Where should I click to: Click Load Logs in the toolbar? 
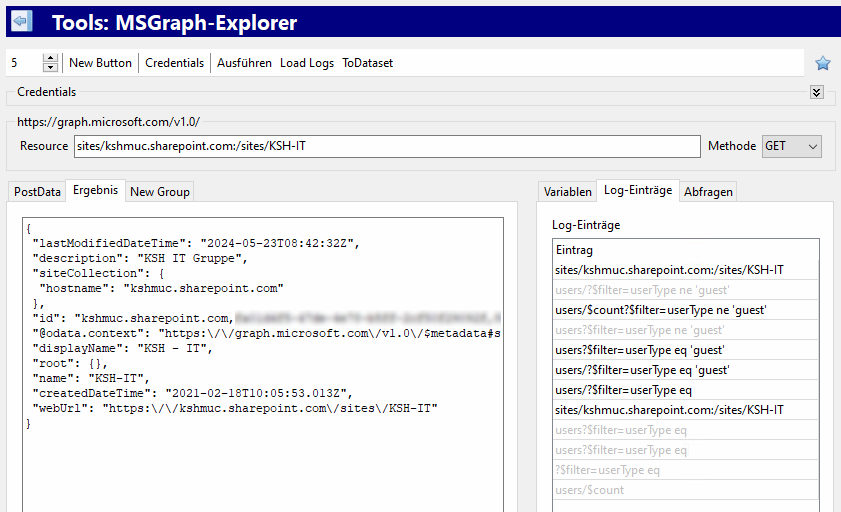(x=307, y=63)
